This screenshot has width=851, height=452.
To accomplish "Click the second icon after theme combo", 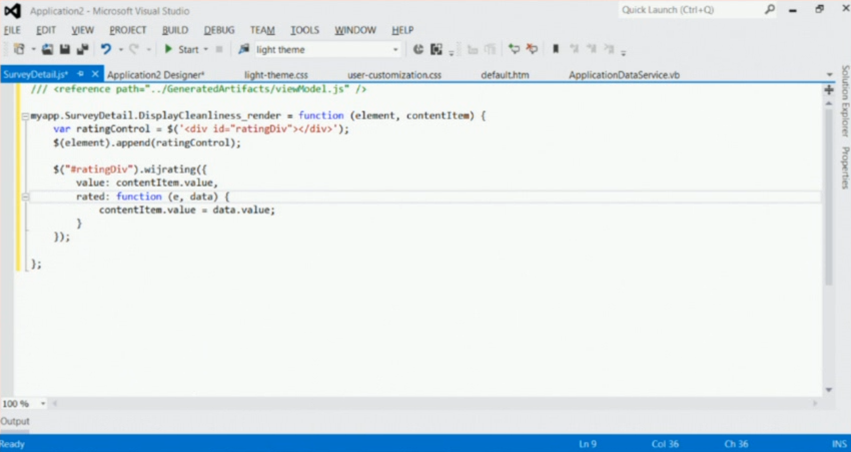I will tap(436, 49).
